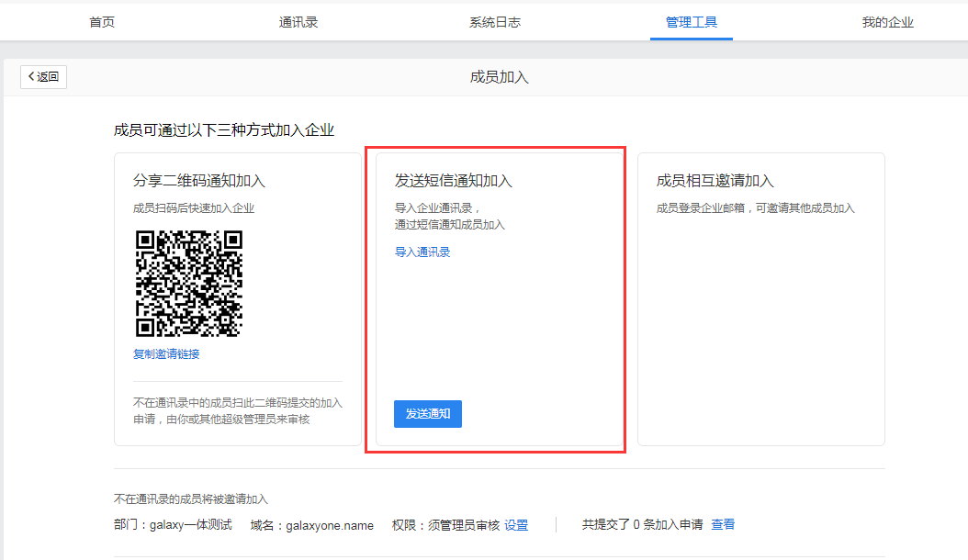Click the 成员可通过以下三种方式加入企业 heading
The image size is (968, 560).
223,129
